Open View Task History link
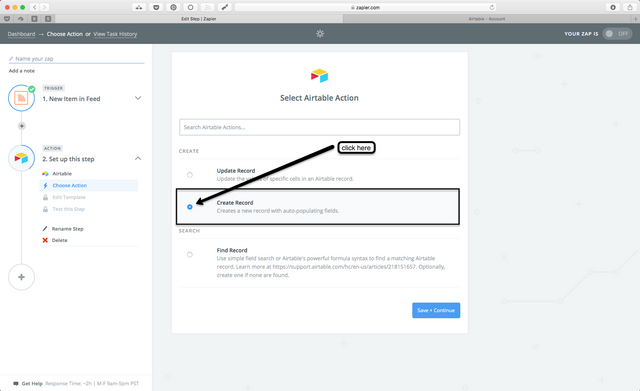The width and height of the screenshot is (640, 391). tap(115, 34)
